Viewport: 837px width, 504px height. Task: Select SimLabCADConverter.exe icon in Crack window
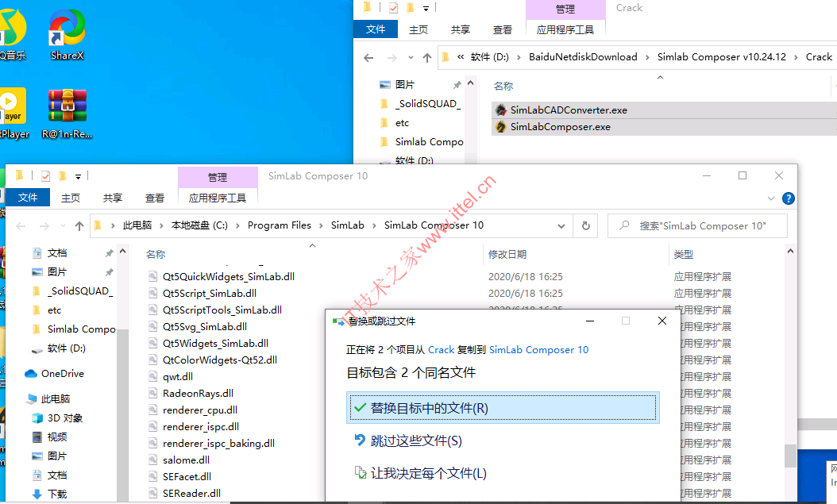click(501, 110)
